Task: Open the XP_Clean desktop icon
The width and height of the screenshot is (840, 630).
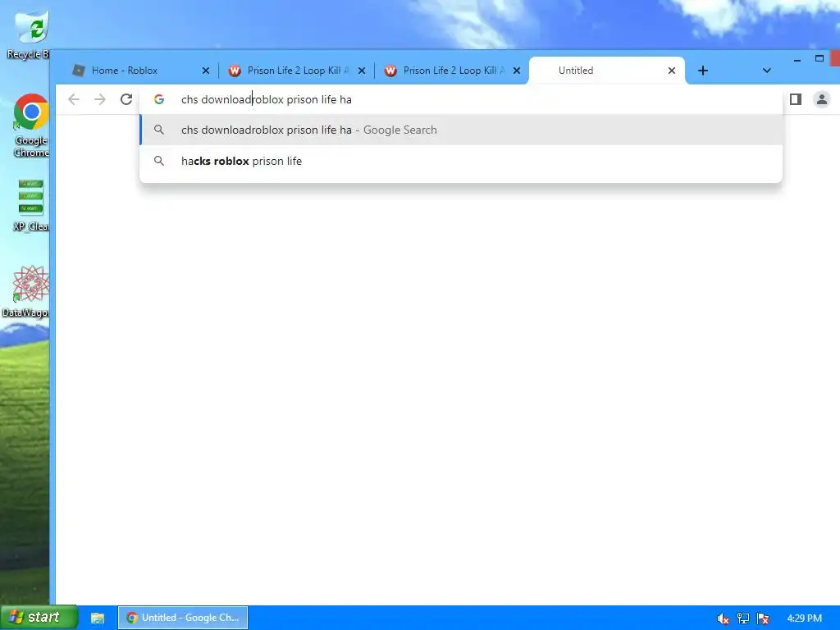Action: click(31, 205)
